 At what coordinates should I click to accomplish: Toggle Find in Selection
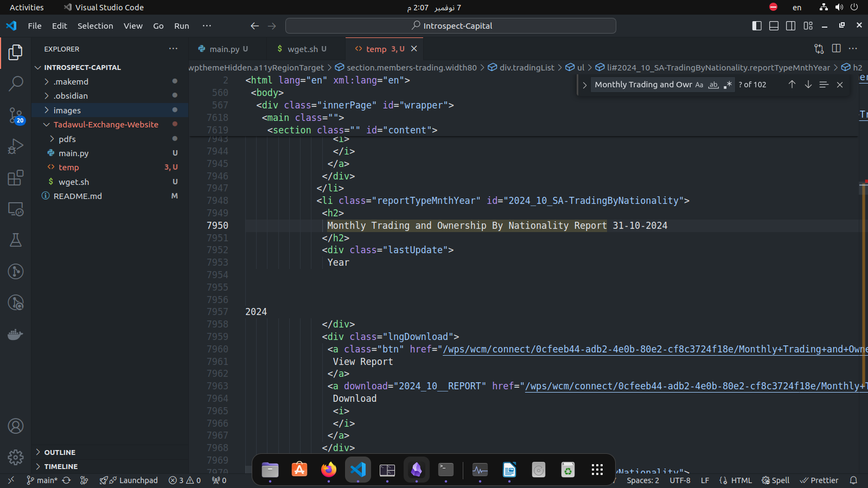(824, 85)
